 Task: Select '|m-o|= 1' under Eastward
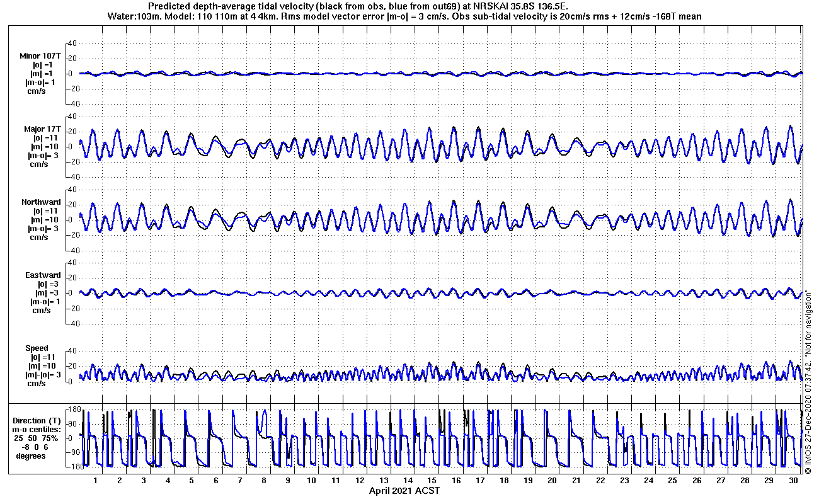pyautogui.click(x=45, y=302)
